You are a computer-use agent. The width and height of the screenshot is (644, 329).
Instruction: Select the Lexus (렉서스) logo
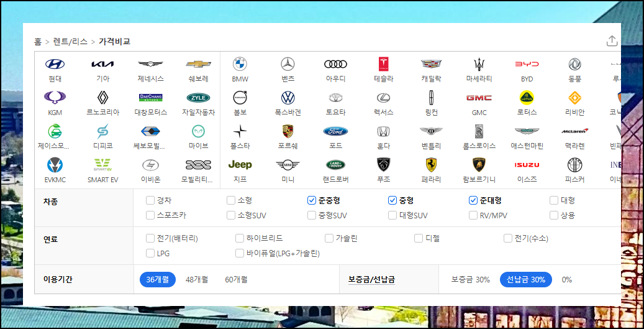coord(384,98)
